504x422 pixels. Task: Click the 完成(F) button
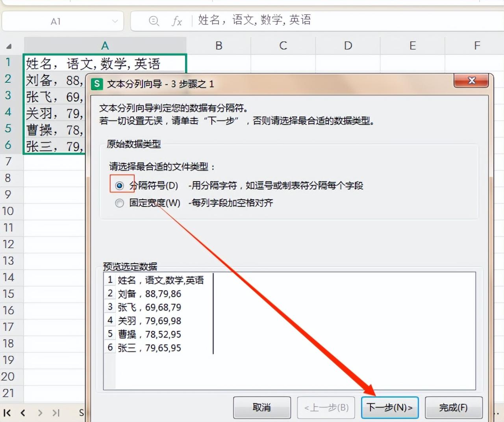pyautogui.click(x=454, y=407)
